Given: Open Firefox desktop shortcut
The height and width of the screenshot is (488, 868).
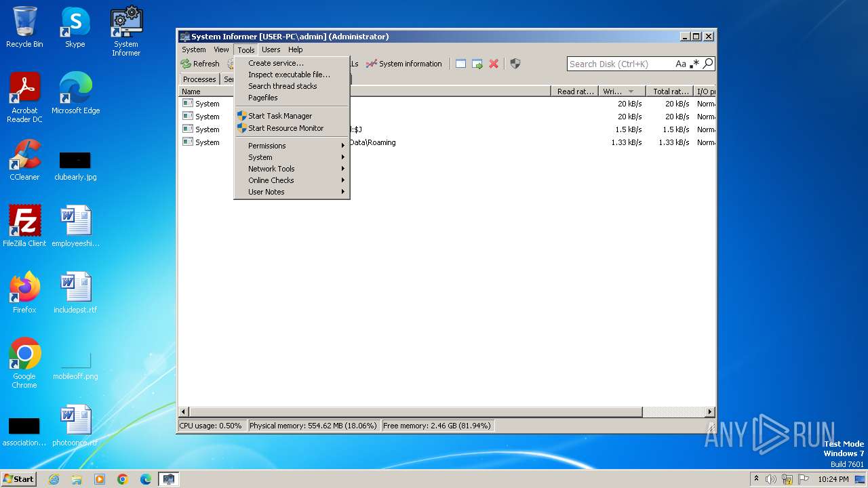Looking at the screenshot, I should 24,293.
